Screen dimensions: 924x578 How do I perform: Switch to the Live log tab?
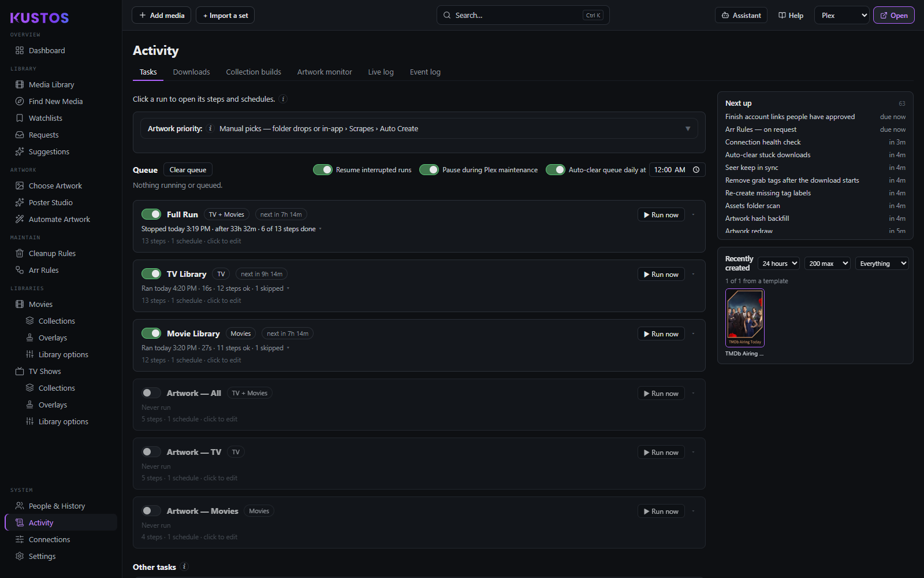point(381,72)
